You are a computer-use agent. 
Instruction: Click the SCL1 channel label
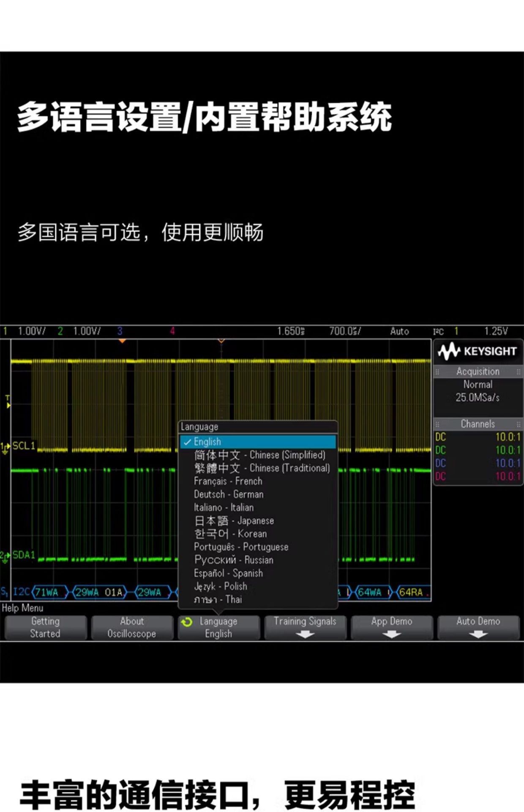tap(24, 446)
